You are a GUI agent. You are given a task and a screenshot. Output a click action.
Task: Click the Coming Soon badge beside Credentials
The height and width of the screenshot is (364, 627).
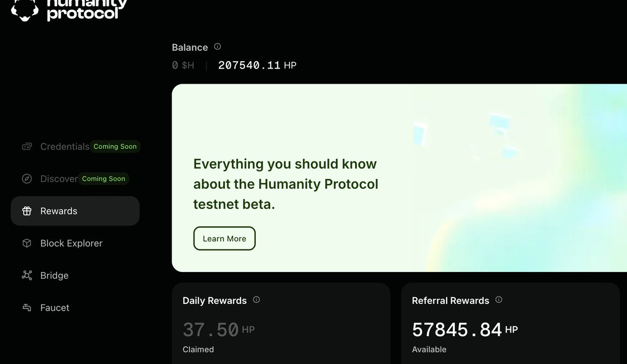click(115, 146)
